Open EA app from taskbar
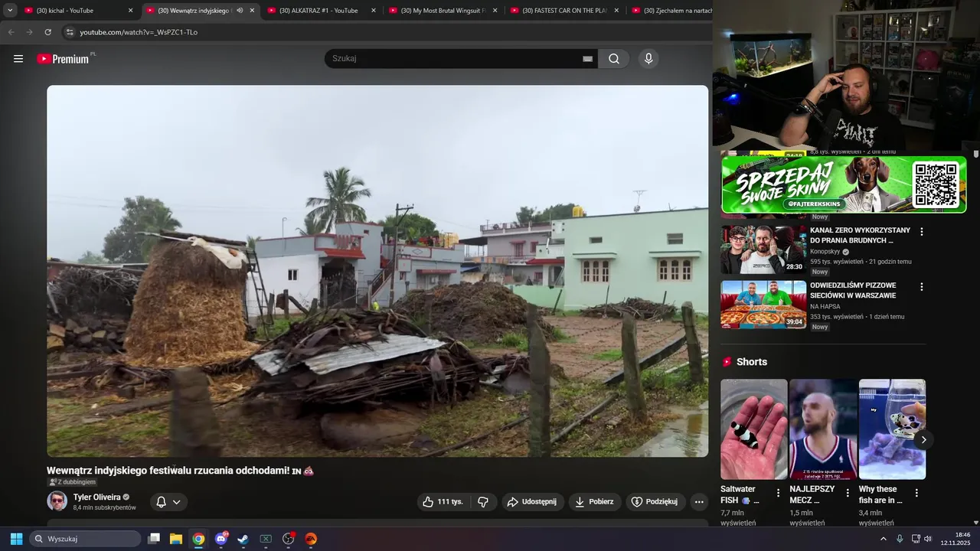Viewport: 980px width, 551px height. (x=311, y=539)
